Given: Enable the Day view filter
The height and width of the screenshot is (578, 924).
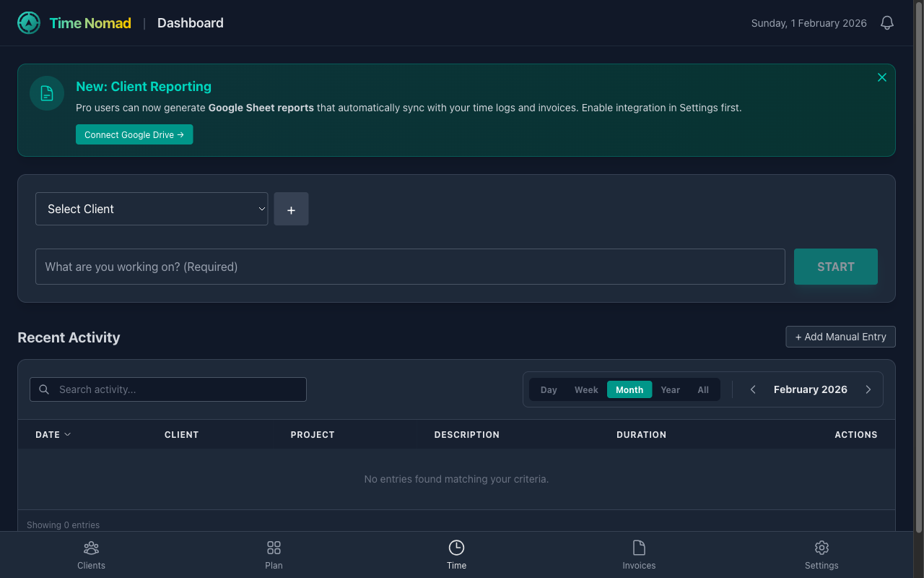Looking at the screenshot, I should (x=549, y=389).
